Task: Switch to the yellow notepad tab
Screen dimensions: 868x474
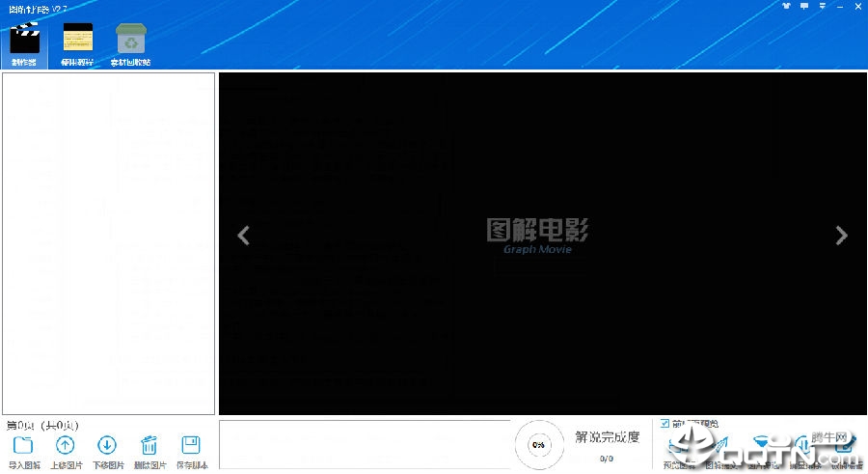Action: point(78,43)
